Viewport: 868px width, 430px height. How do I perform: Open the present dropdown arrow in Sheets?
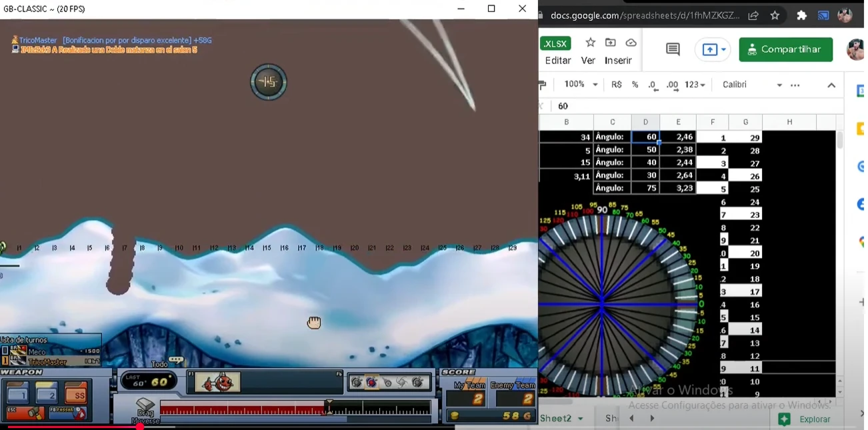(x=723, y=50)
